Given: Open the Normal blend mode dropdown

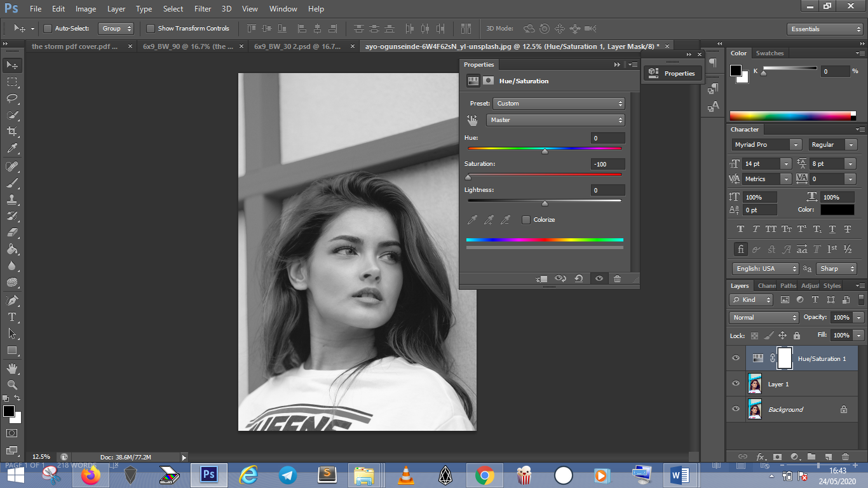Looking at the screenshot, I should click(x=764, y=317).
